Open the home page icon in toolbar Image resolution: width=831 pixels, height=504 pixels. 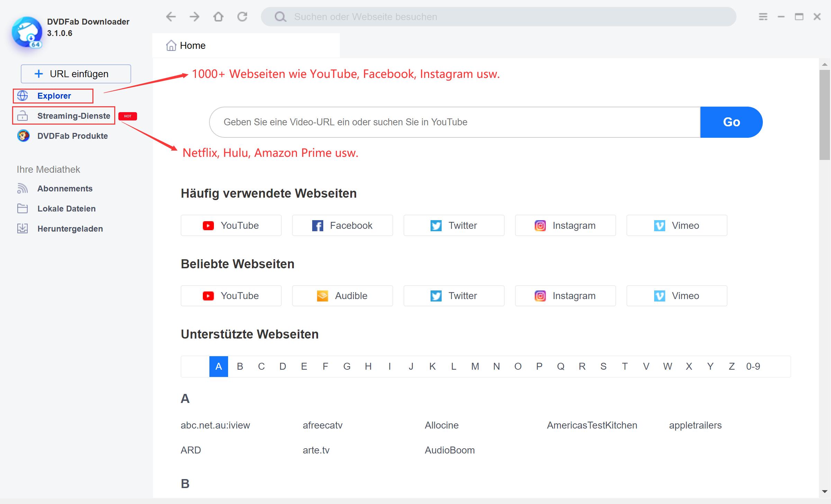(218, 17)
